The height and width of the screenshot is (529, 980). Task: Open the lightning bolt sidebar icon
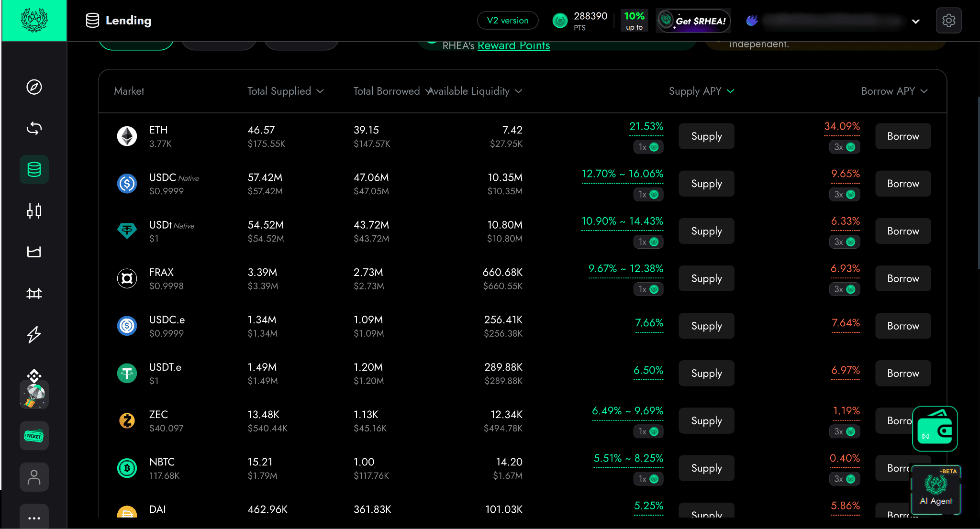(34, 334)
